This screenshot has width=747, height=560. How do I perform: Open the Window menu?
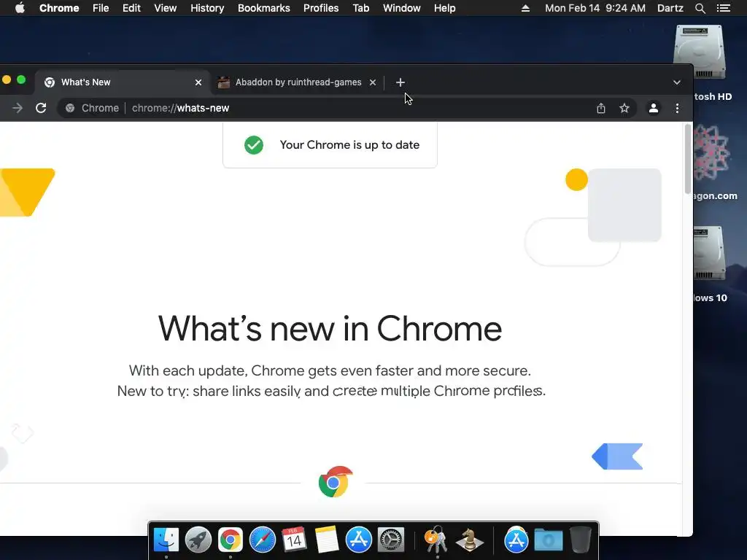[402, 8]
